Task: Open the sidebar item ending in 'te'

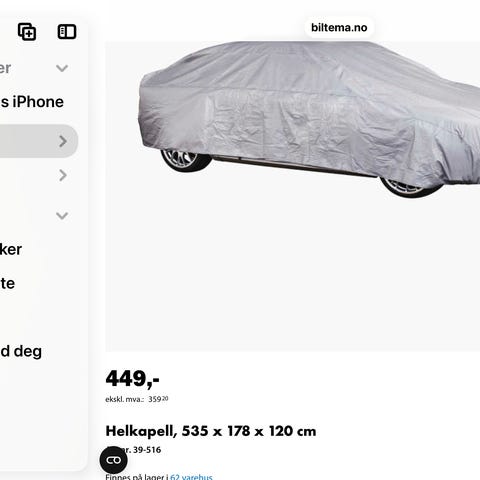Action: pos(7,283)
